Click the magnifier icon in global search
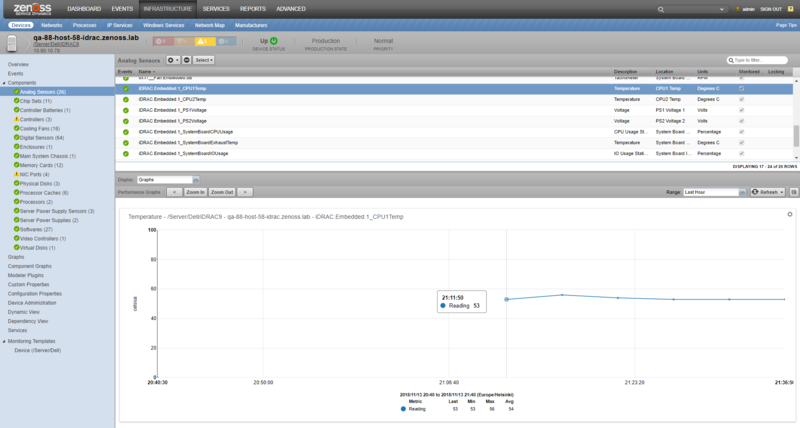The height and width of the screenshot is (428, 800). (661, 9)
